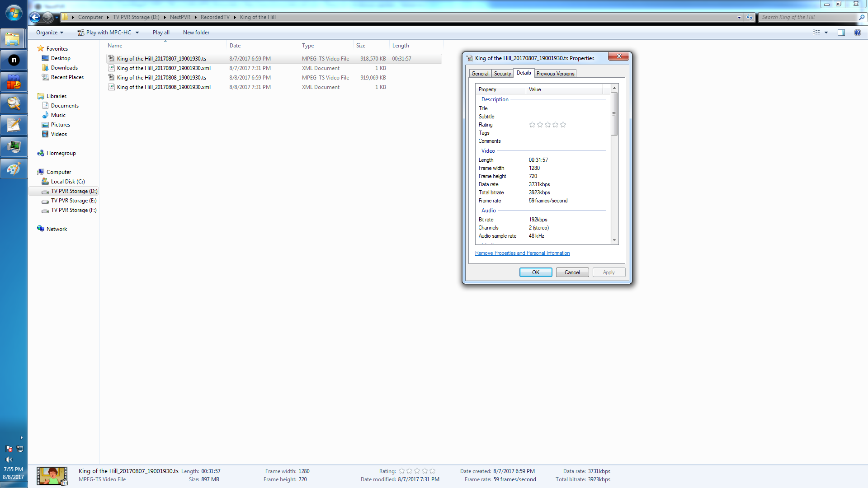
Task: Open the notepad pencil taskbar icon
Action: pyautogui.click(x=14, y=125)
